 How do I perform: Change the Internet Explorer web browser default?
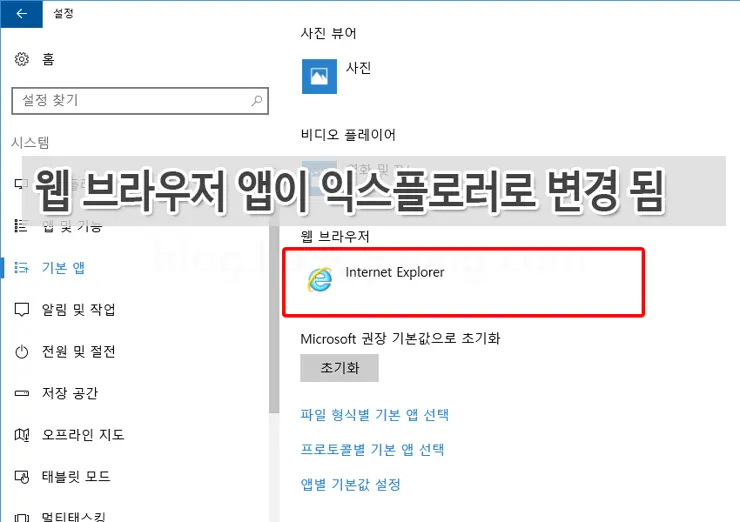463,282
